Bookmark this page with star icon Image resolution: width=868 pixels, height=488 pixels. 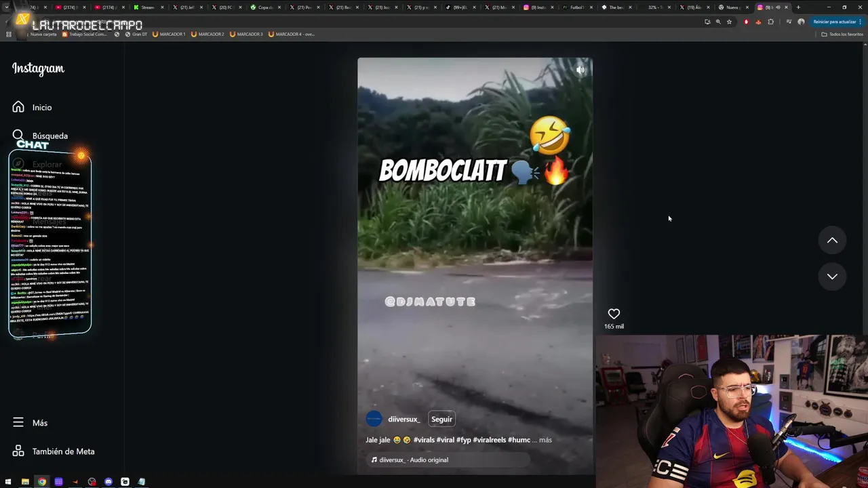[730, 22]
